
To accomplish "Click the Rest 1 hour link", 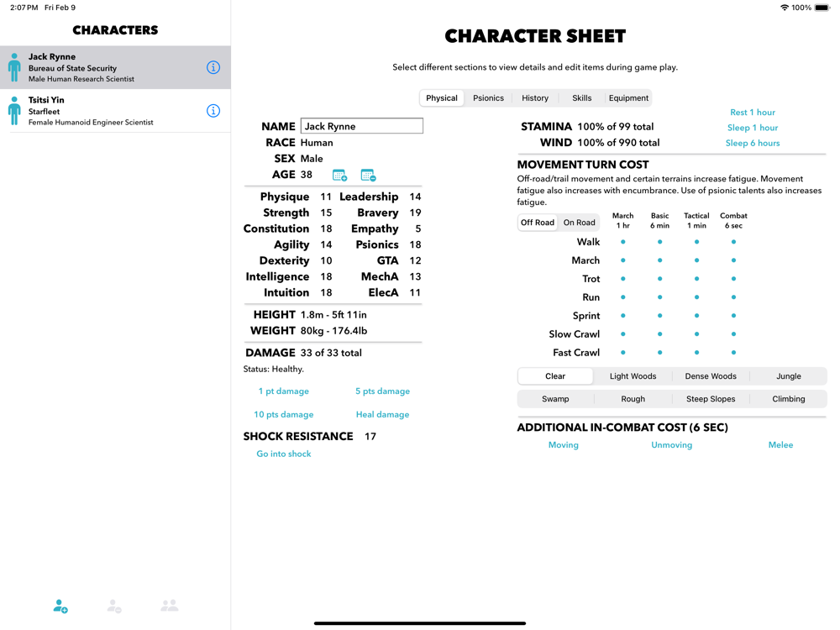I will point(752,112).
